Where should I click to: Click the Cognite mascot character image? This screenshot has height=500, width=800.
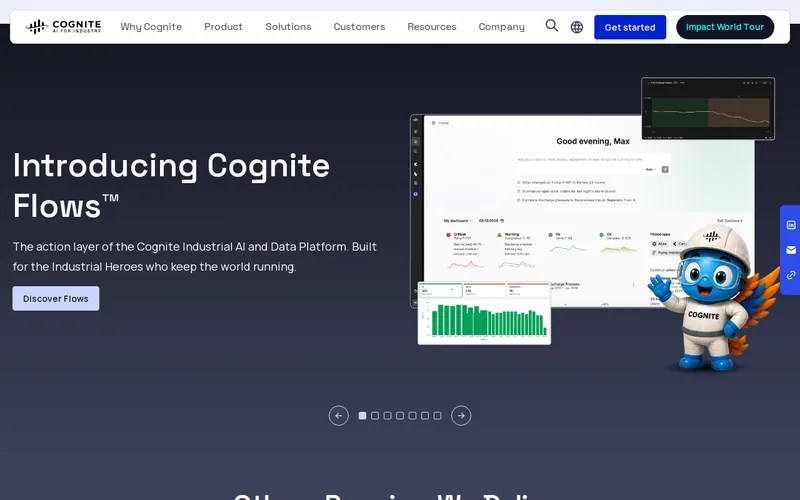click(712, 298)
